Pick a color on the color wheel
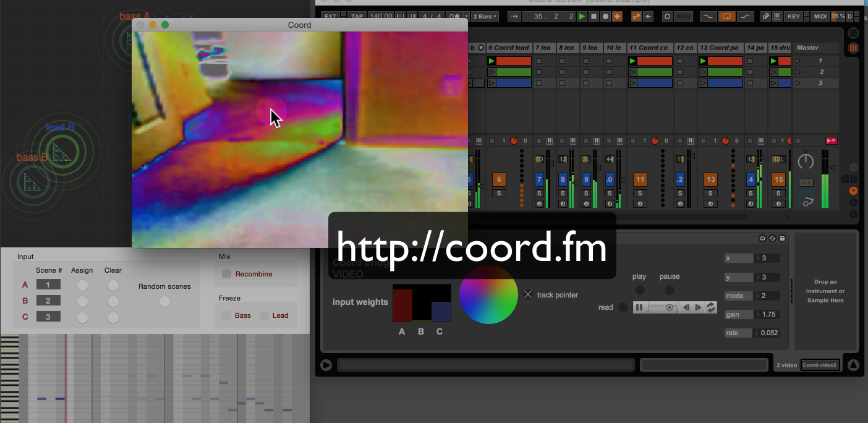Screen dimensions: 868x423 point(488,294)
